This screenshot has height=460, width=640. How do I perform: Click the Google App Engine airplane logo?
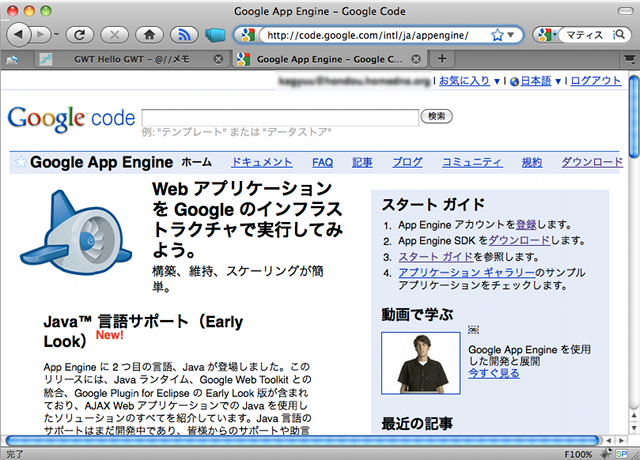pos(78,233)
